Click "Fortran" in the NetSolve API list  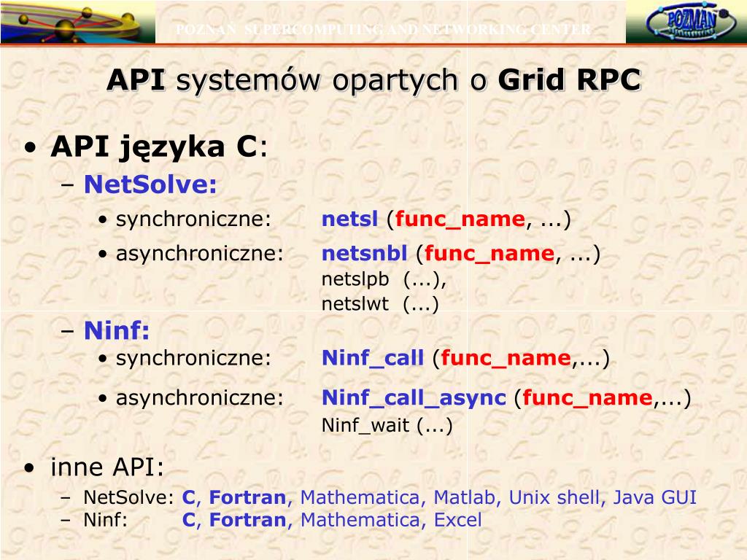pos(248,497)
